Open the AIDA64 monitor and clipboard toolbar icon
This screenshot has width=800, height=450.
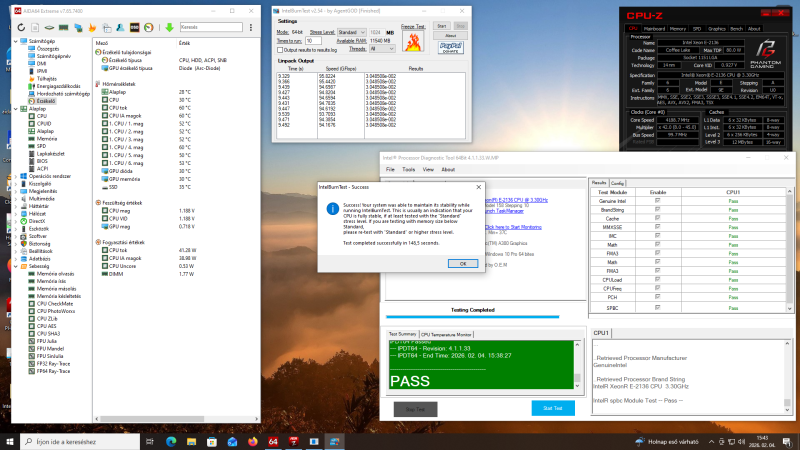pyautogui.click(x=107, y=28)
